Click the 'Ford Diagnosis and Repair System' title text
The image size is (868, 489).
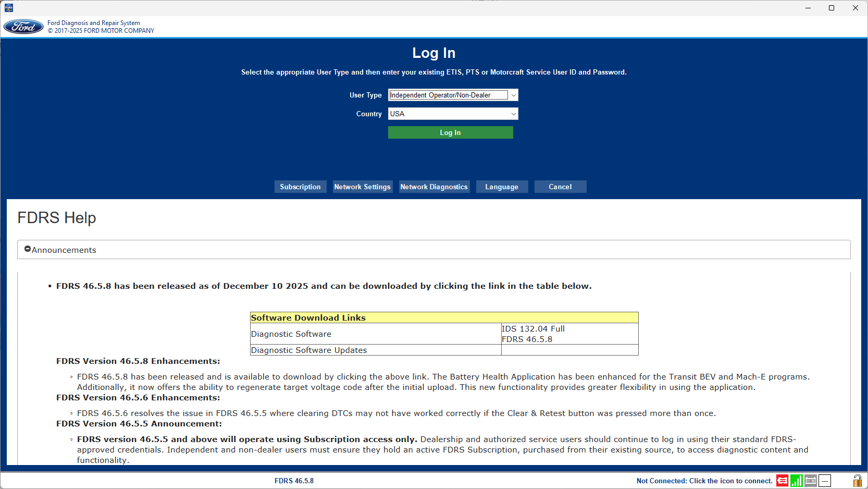[94, 23]
